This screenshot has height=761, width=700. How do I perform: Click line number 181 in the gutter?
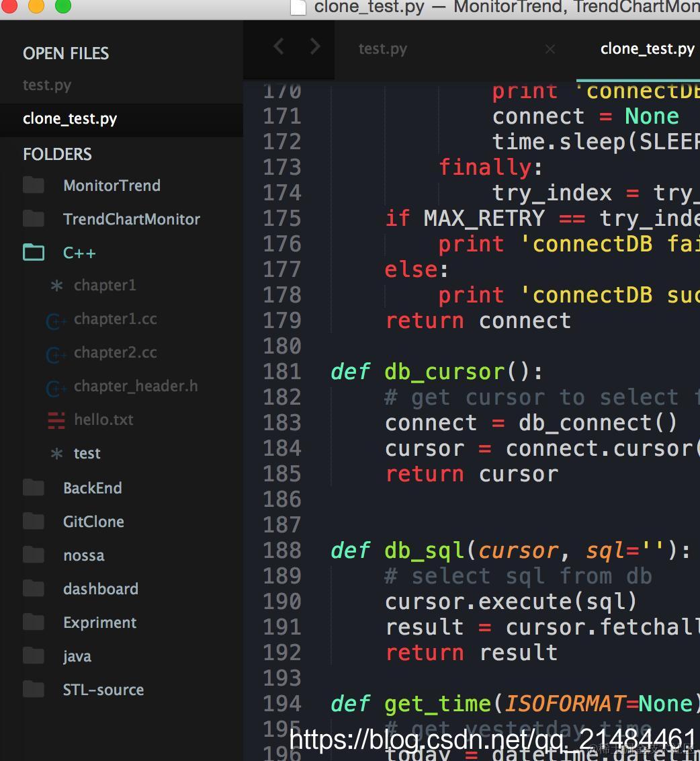pyautogui.click(x=282, y=372)
